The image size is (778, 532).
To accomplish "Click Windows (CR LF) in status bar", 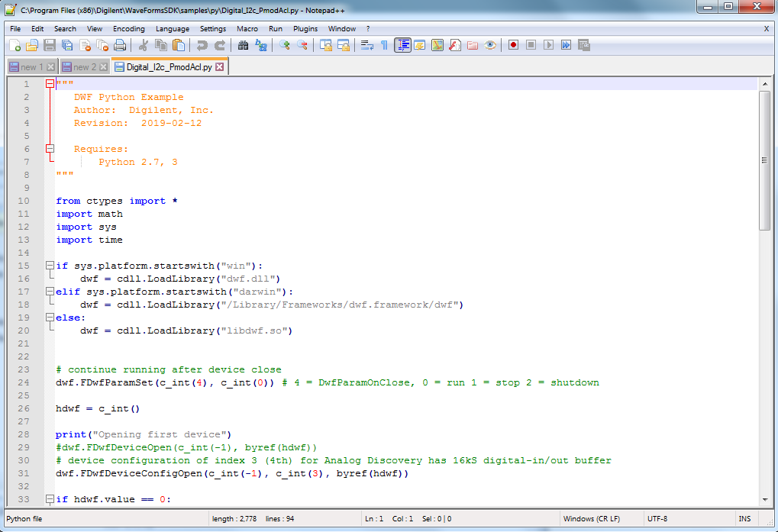I will pos(592,518).
